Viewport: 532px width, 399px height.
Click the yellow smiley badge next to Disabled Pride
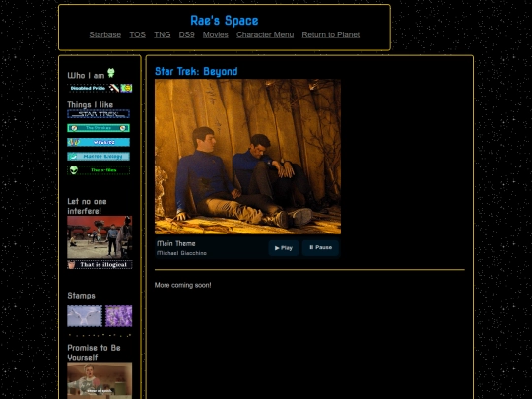pos(126,89)
